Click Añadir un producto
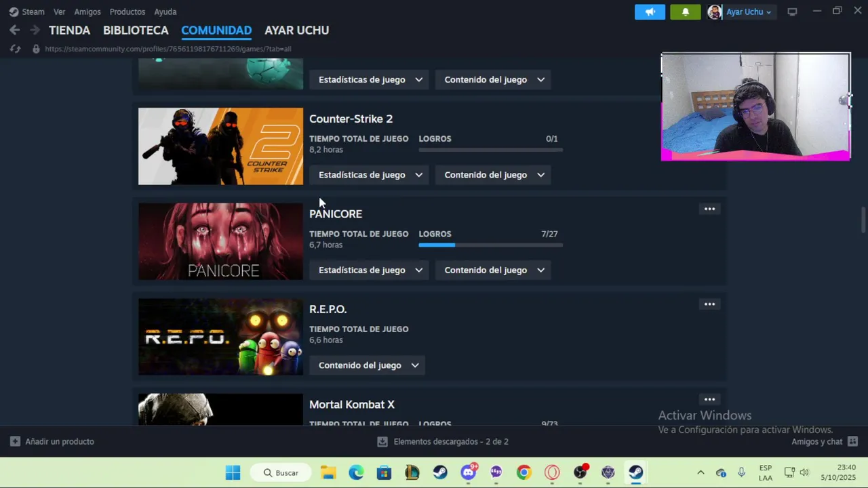Viewport: 868px width, 488px height. tap(60, 441)
